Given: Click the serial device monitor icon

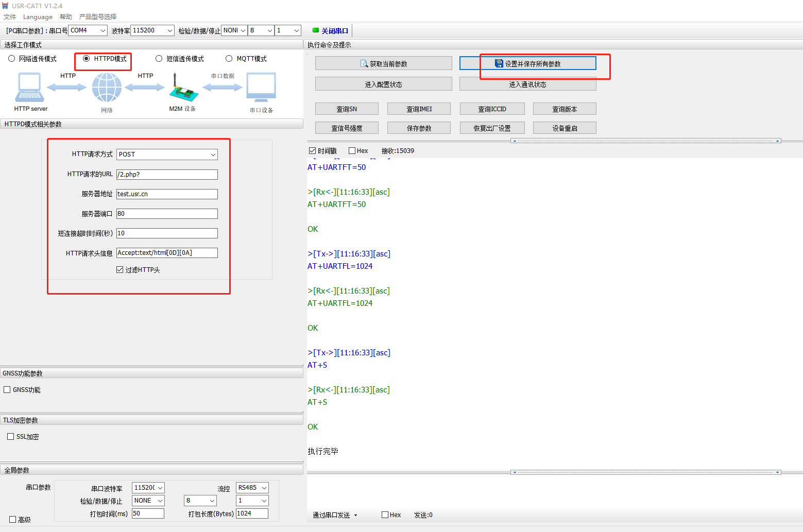Looking at the screenshot, I should coord(261,88).
